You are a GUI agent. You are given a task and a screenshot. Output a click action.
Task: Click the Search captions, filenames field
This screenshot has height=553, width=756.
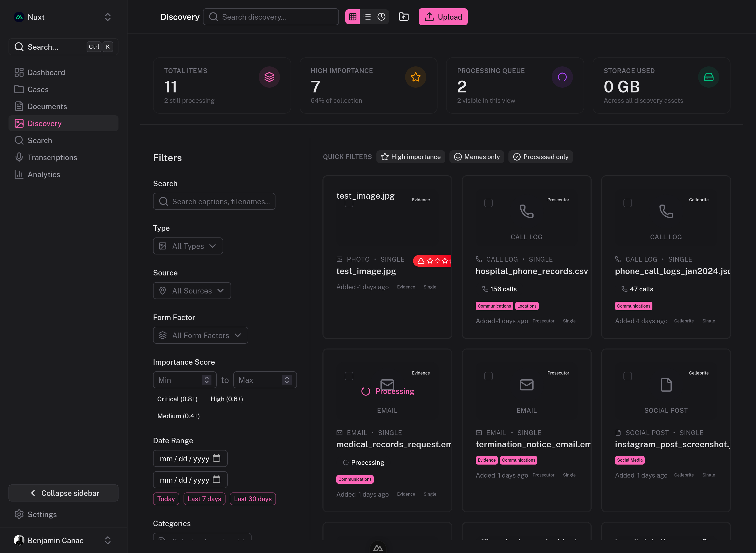pyautogui.click(x=214, y=202)
